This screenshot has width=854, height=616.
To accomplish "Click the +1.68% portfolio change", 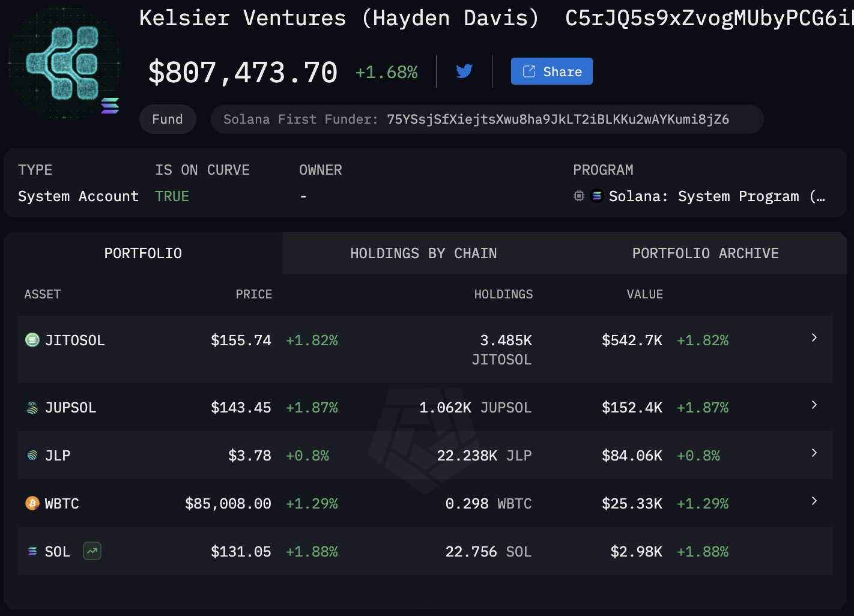I will click(386, 72).
